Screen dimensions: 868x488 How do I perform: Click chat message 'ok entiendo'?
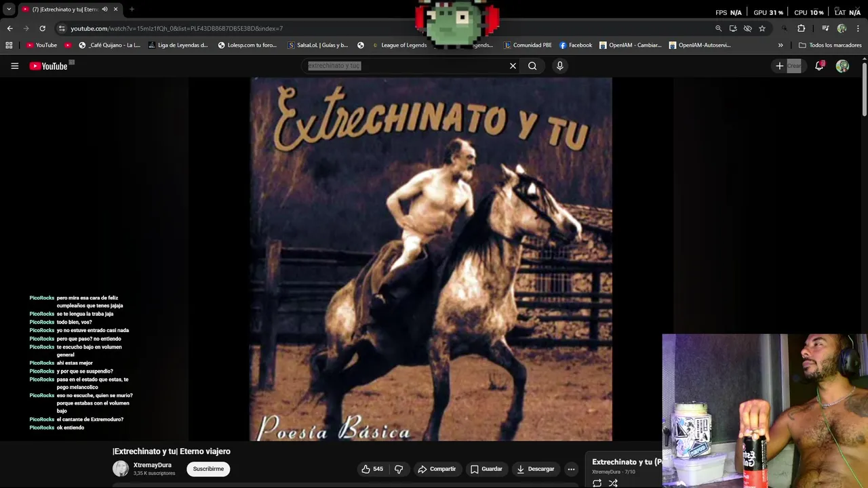point(71,428)
